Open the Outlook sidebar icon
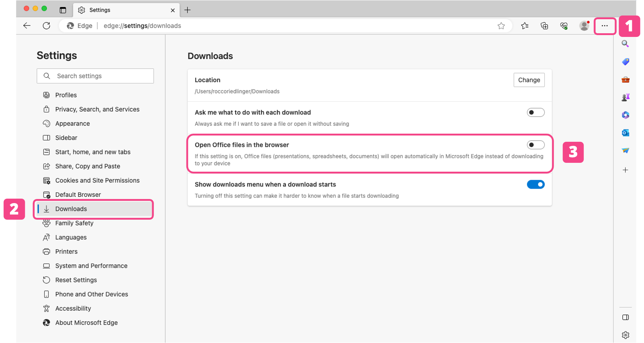The width and height of the screenshot is (644, 343). pyautogui.click(x=625, y=133)
